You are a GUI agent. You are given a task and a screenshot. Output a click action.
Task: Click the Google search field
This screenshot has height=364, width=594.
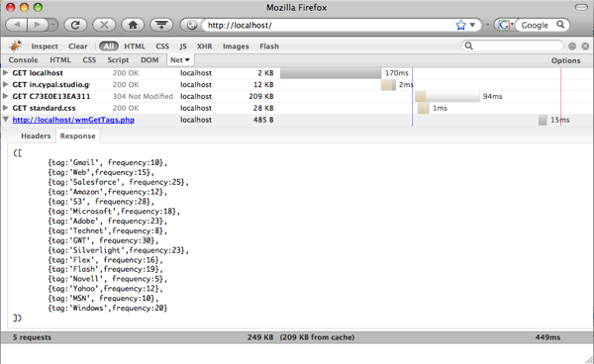[535, 26]
